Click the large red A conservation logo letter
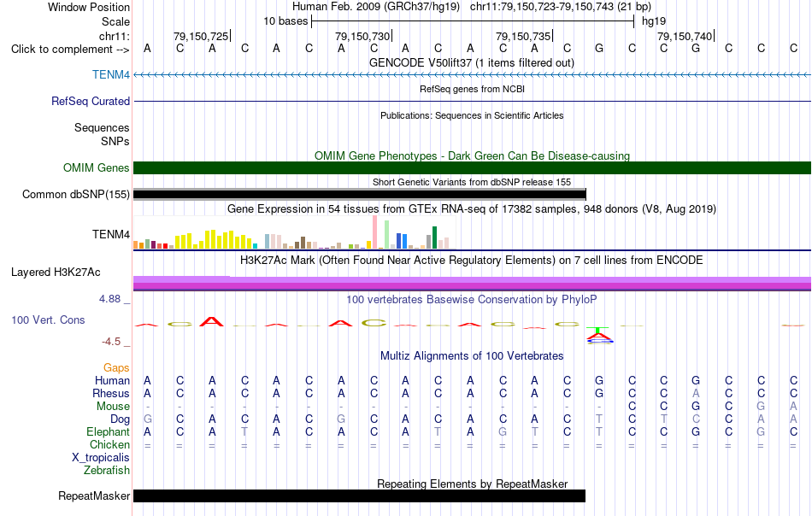 (212, 321)
